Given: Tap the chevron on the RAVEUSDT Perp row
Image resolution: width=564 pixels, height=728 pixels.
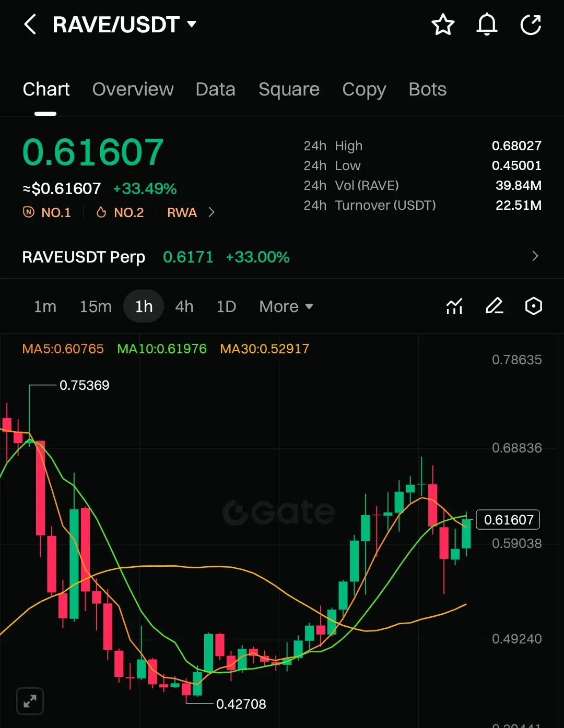Looking at the screenshot, I should pyautogui.click(x=535, y=256).
